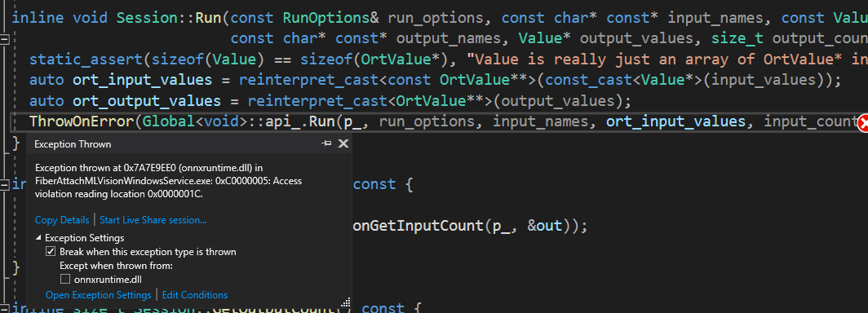
Task: Copy exception details via Copy Details link
Action: click(x=62, y=220)
